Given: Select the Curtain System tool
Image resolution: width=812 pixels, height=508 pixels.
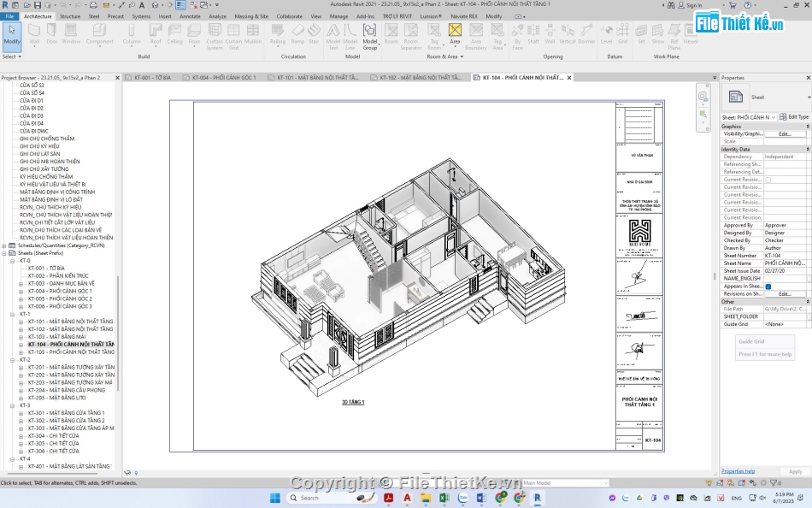Looking at the screenshot, I should (x=215, y=37).
